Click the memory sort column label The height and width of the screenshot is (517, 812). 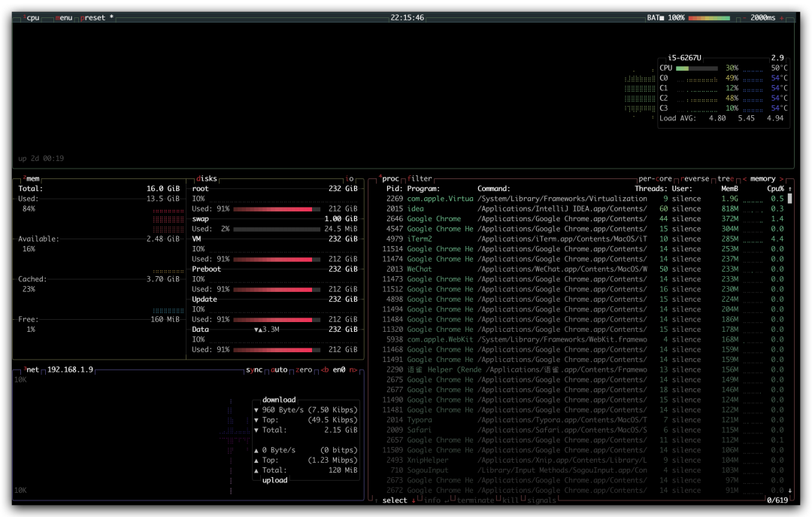pyautogui.click(x=763, y=178)
